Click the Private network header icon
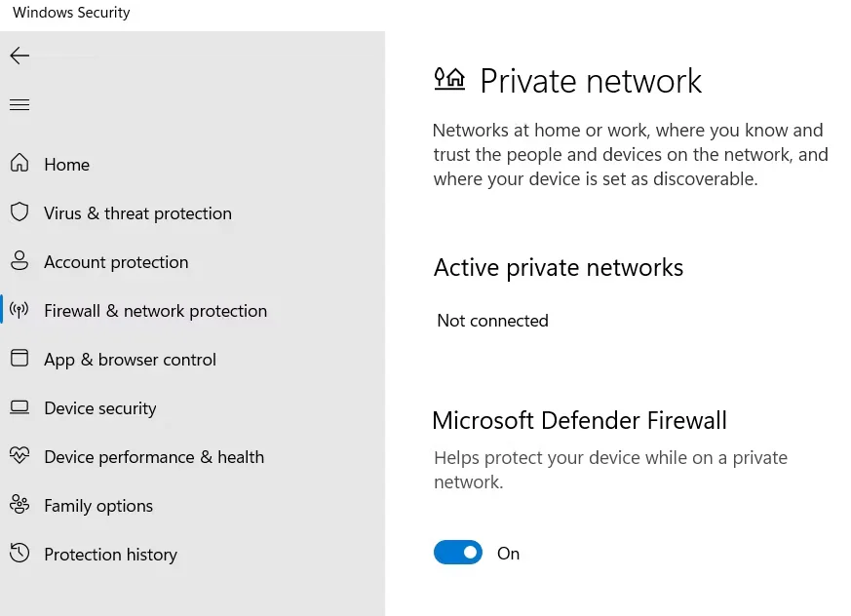 point(449,80)
